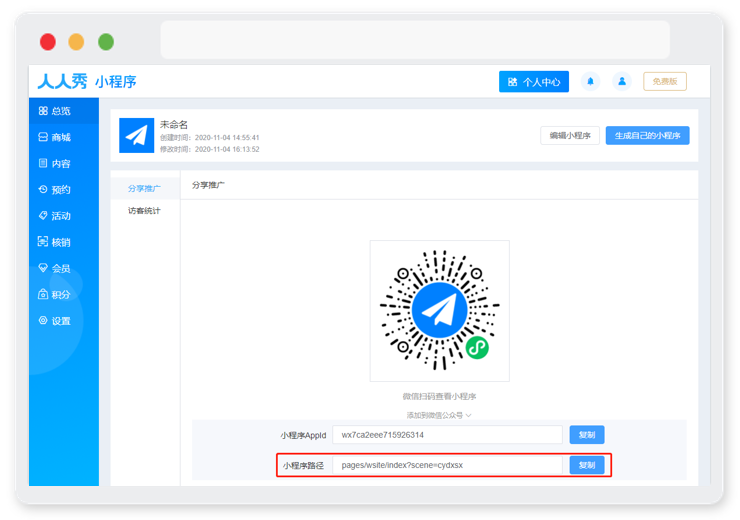Click the 小程序路径 input field
This screenshot has height=520, width=740.
(x=447, y=465)
